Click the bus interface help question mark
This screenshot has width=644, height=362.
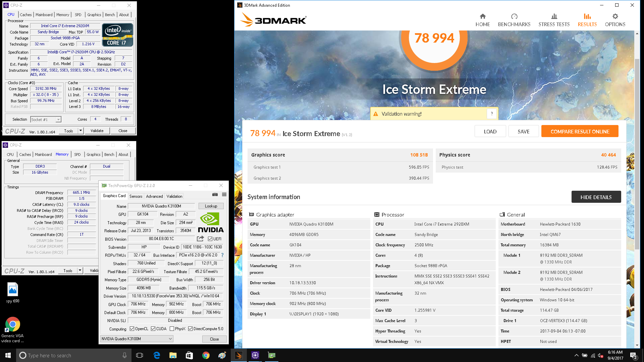(222, 255)
